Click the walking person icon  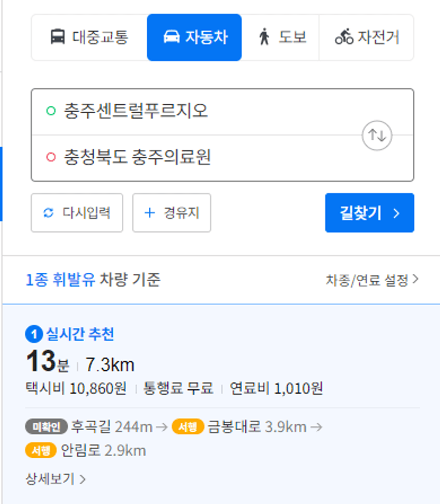264,37
